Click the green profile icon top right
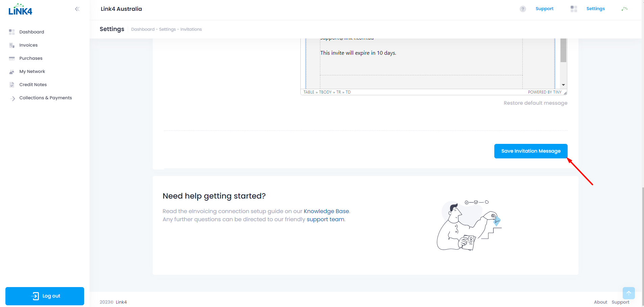Screen dimensions: 644x307 pos(624,9)
